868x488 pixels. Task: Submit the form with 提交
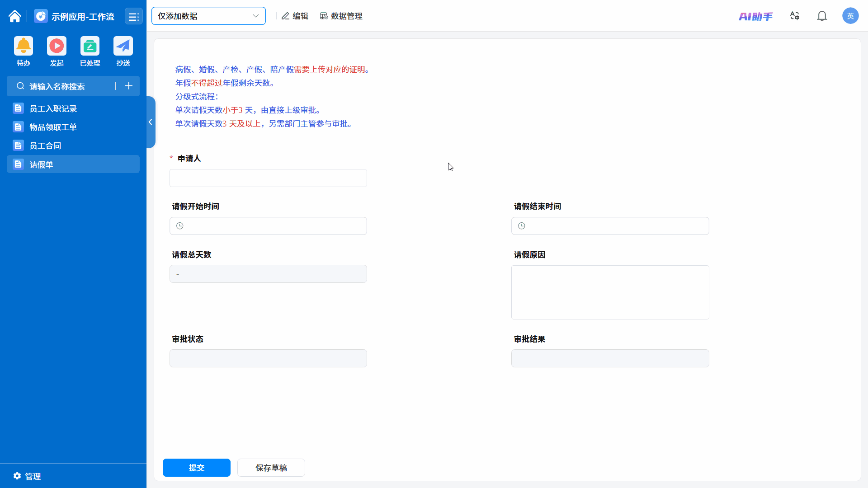coord(197,468)
